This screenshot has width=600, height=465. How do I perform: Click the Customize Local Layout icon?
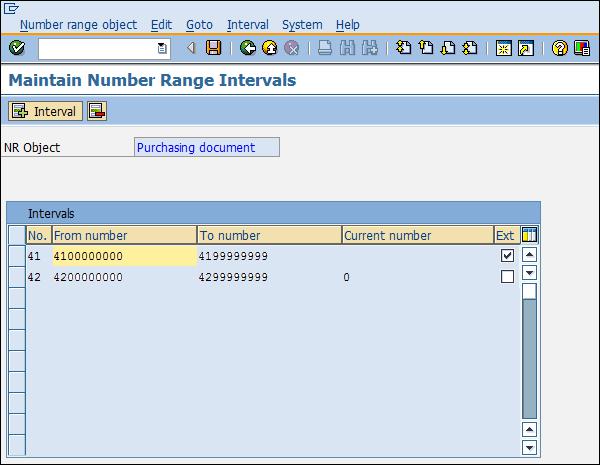click(x=582, y=48)
